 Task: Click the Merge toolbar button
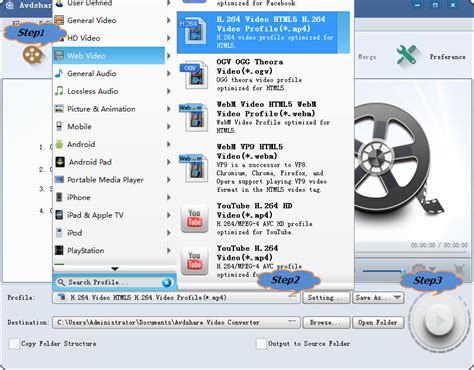point(367,57)
